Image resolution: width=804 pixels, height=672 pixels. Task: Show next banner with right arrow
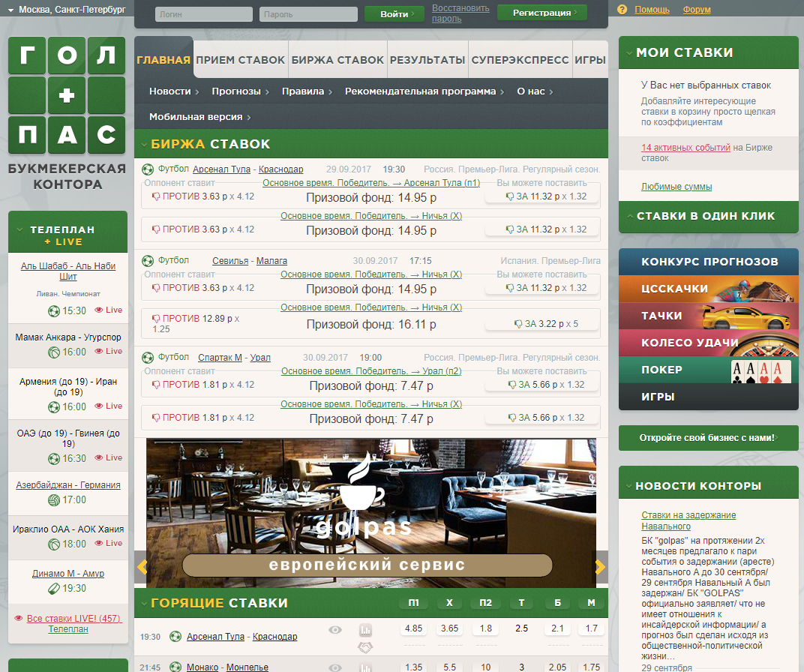click(600, 567)
